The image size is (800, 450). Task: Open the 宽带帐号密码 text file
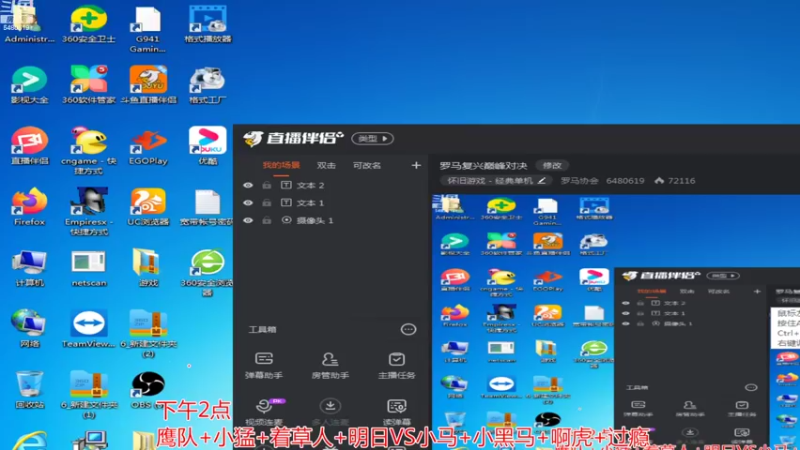(x=208, y=207)
